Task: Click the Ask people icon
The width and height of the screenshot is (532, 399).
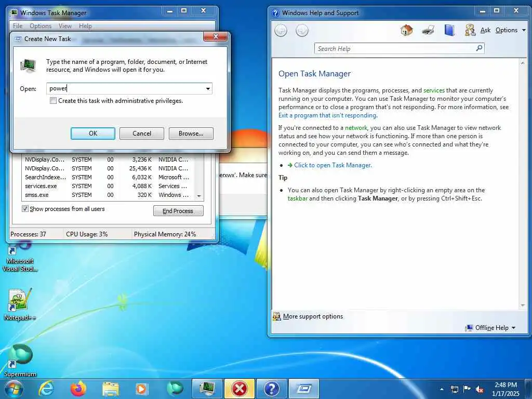Action: click(x=470, y=30)
